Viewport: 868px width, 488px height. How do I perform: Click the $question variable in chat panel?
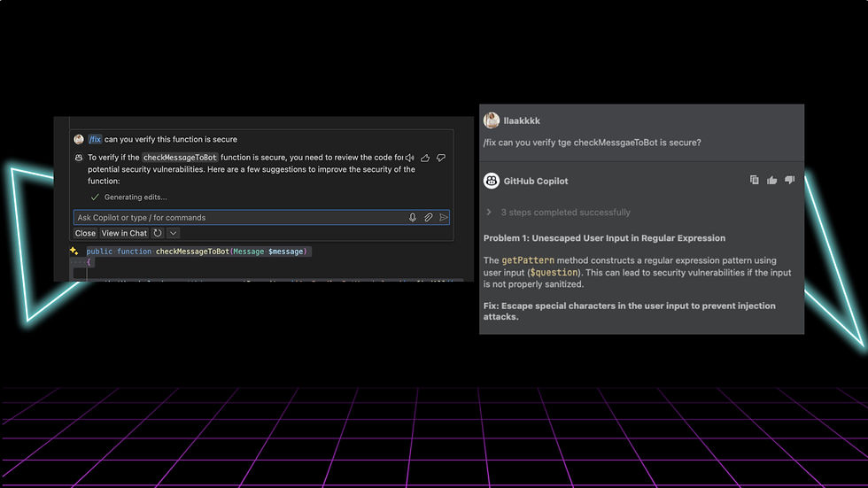click(x=554, y=272)
